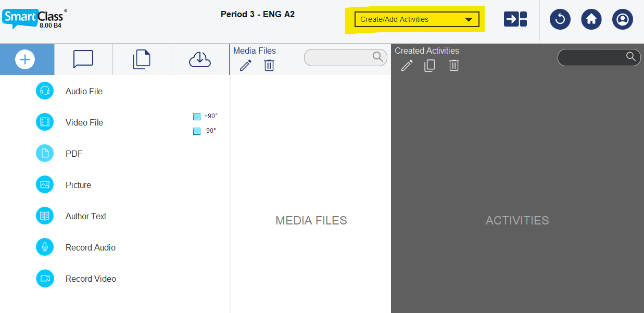Switch to the copy documents tab
644x313 pixels.
[142, 59]
